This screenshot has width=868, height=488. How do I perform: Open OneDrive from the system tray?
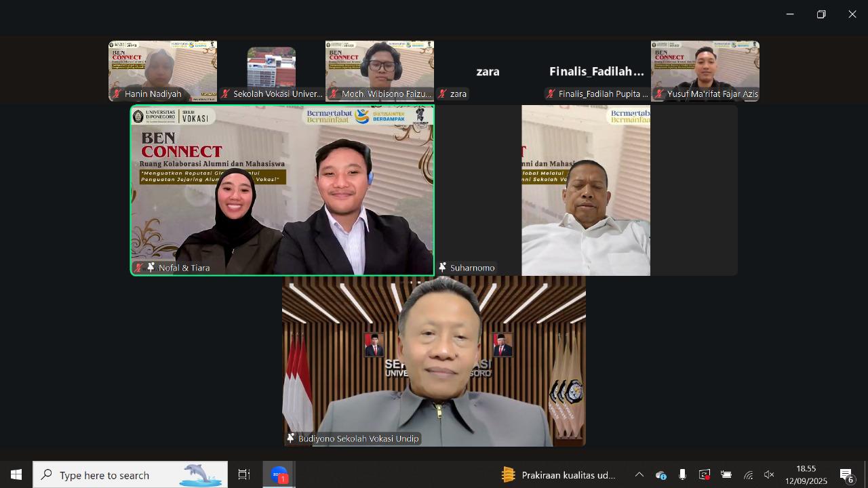point(660,474)
